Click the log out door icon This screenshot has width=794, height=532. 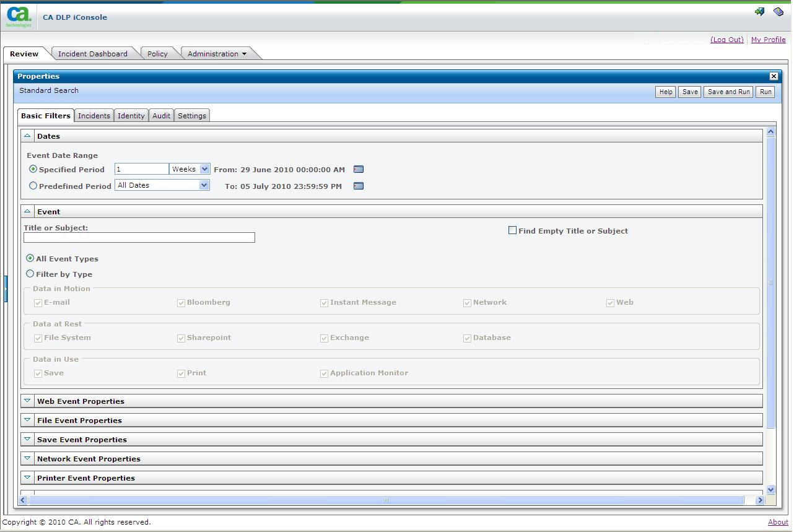(760, 11)
